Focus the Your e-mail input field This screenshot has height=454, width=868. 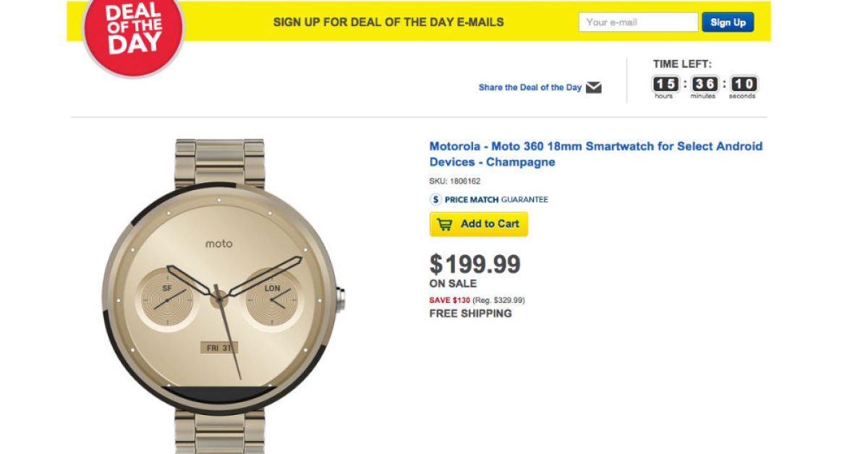pyautogui.click(x=638, y=22)
